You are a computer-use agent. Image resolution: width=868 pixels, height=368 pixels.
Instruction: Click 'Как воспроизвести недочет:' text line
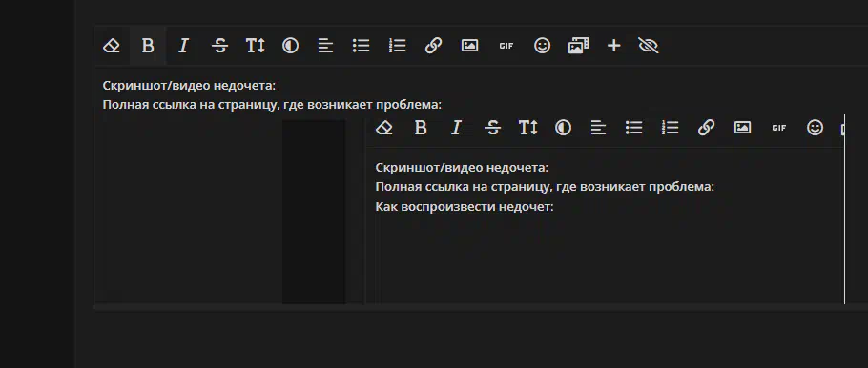pyautogui.click(x=465, y=207)
